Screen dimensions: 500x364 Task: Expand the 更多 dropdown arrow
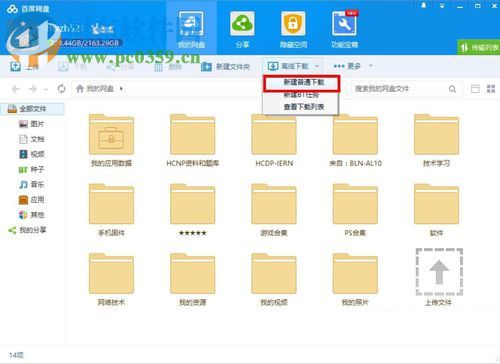click(370, 66)
